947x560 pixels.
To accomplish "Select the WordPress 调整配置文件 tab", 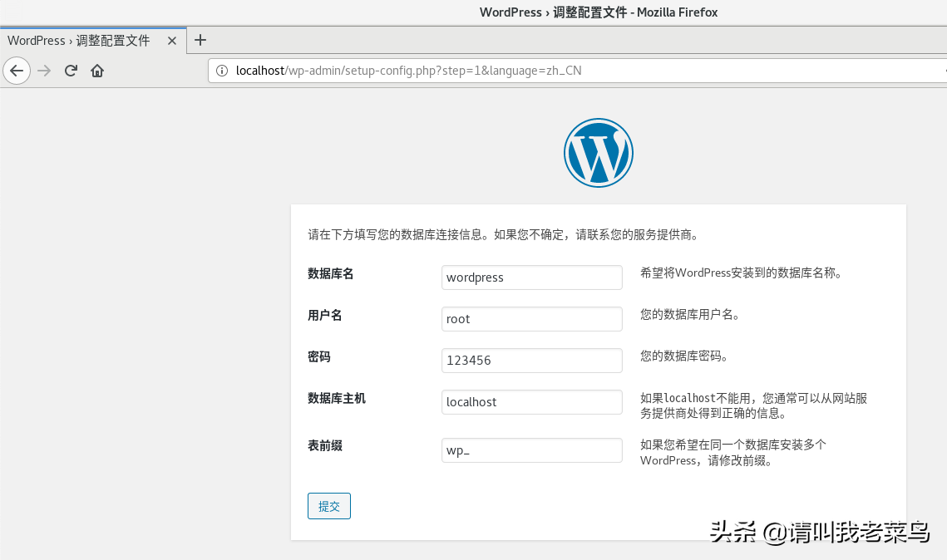I will click(x=93, y=41).
